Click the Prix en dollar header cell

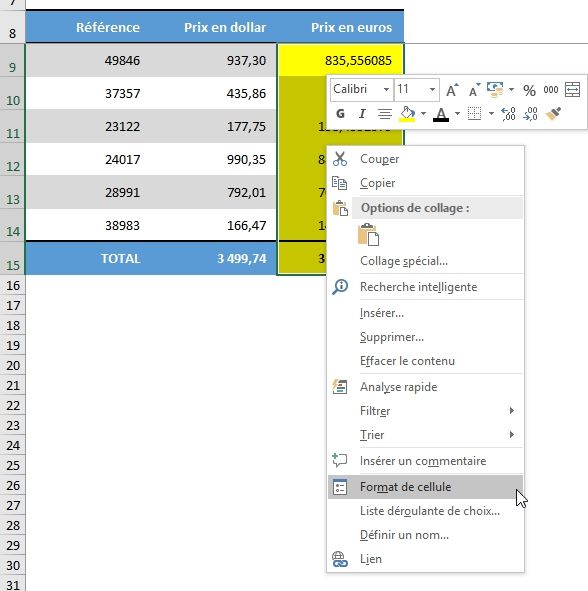214,27
